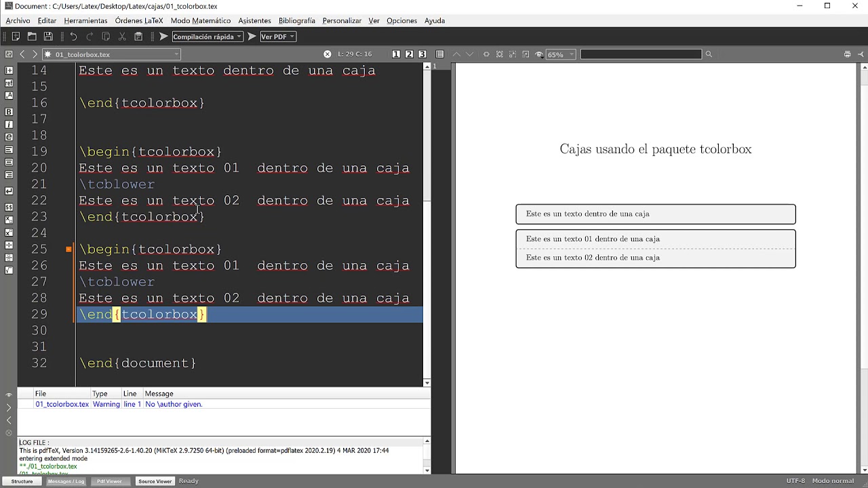Jump to bookmark 1

click(397, 54)
